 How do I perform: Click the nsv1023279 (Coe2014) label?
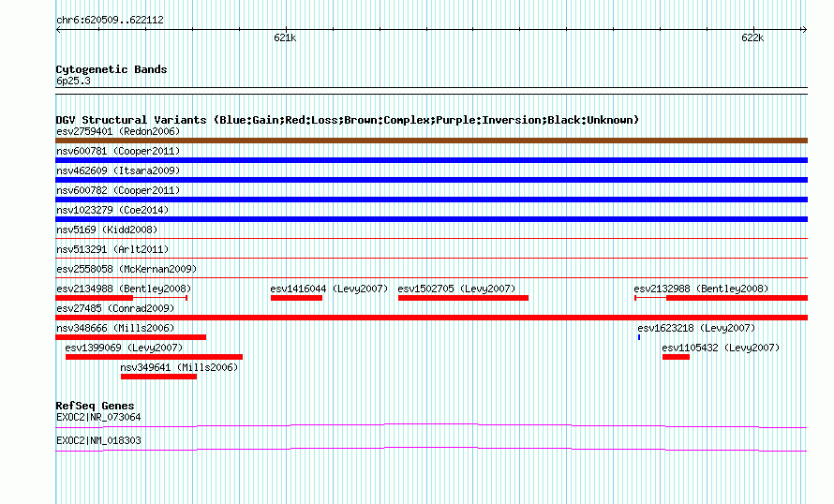pyautogui.click(x=112, y=210)
